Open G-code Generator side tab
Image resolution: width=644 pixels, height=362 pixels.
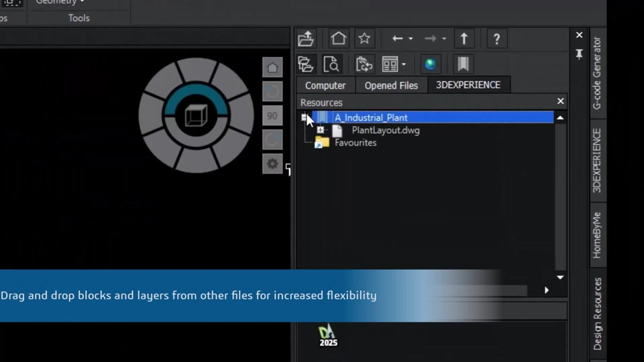tap(597, 73)
